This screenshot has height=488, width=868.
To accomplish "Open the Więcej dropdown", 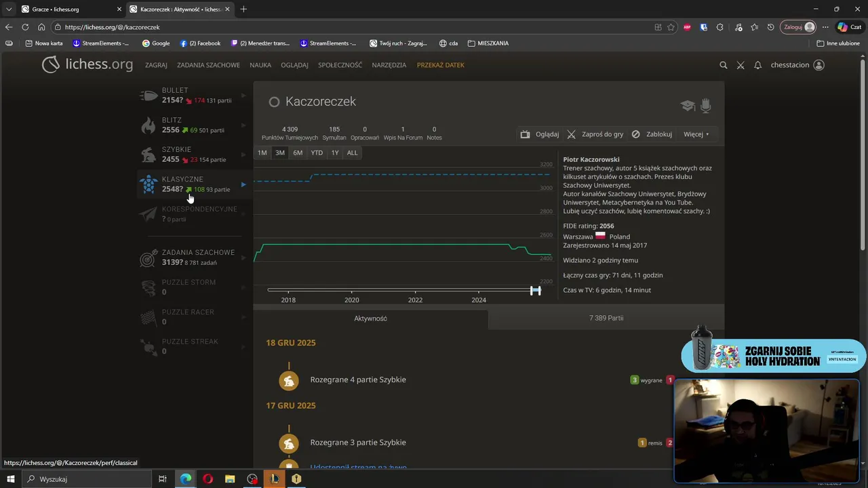I will coord(696,134).
